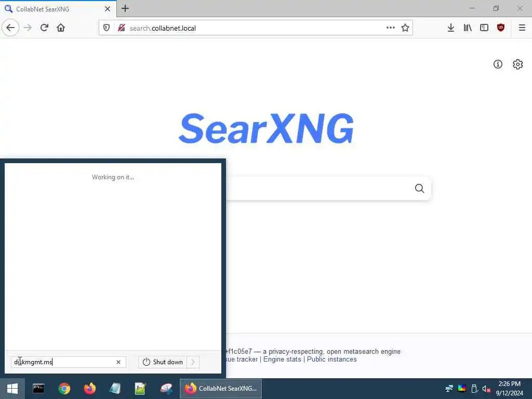Launch Google Chrome from taskbar
Screen dimensions: 532x399
[64, 389]
